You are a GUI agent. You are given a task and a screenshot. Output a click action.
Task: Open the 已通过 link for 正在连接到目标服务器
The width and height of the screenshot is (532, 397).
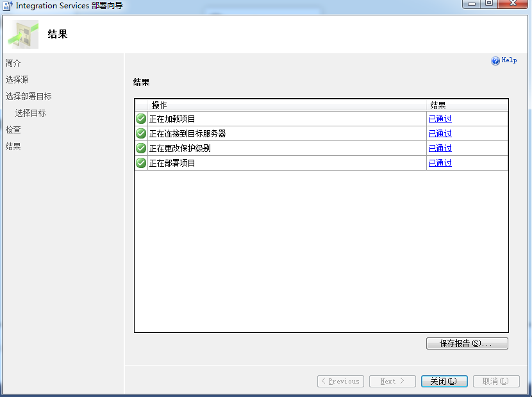pos(440,133)
